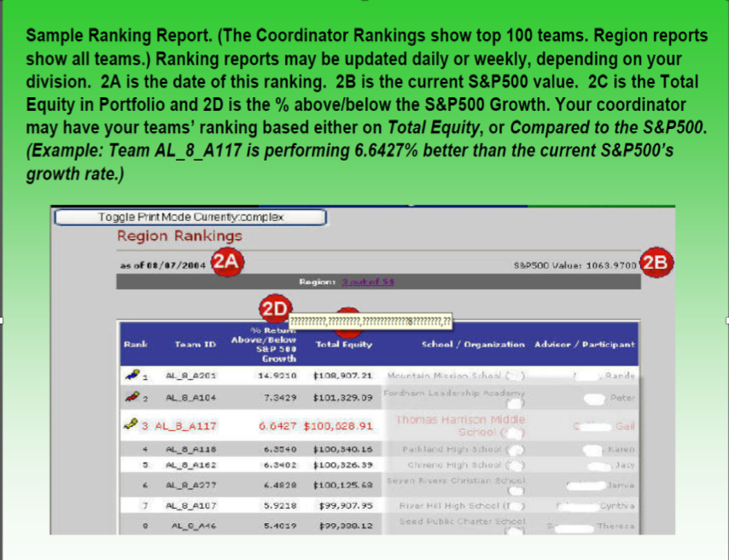The image size is (729, 560).
Task: Click the question-mark tooltip box
Action: [370, 320]
